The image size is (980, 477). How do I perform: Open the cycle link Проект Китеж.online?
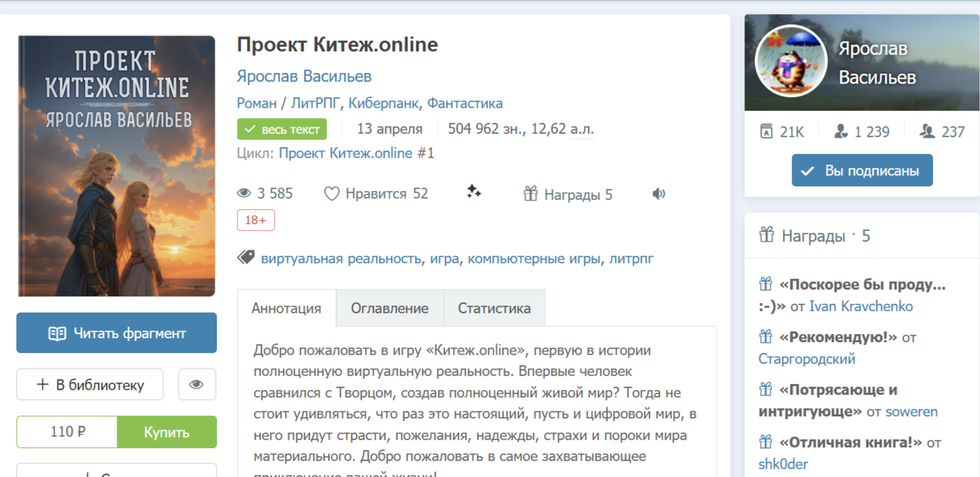346,153
